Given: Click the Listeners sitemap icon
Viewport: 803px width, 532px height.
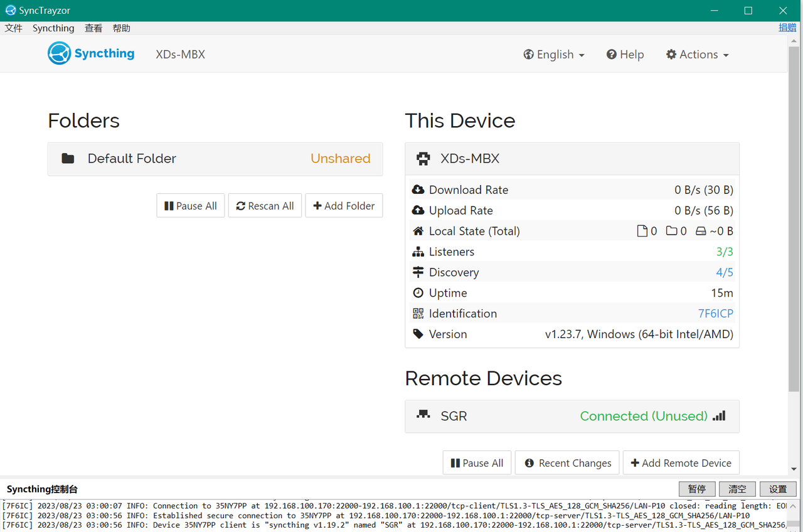Looking at the screenshot, I should click(418, 252).
